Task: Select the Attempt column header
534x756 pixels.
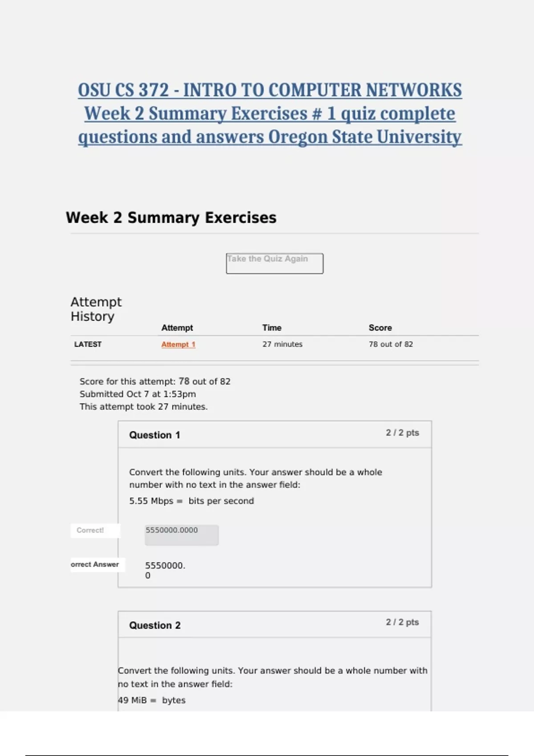Action: 177,328
